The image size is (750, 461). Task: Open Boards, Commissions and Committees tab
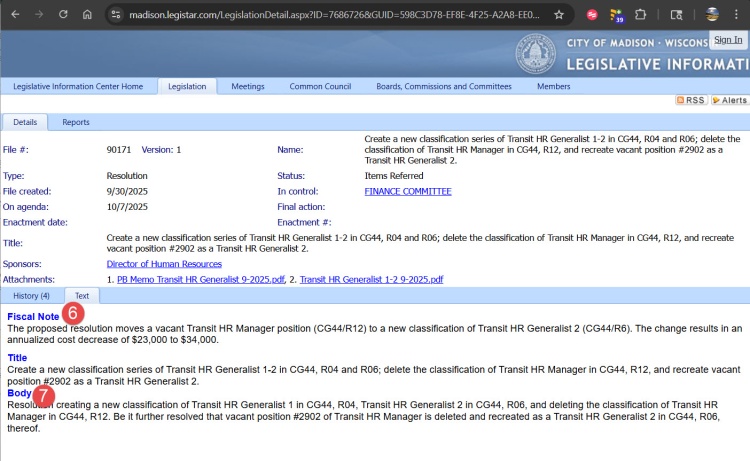[x=443, y=87]
